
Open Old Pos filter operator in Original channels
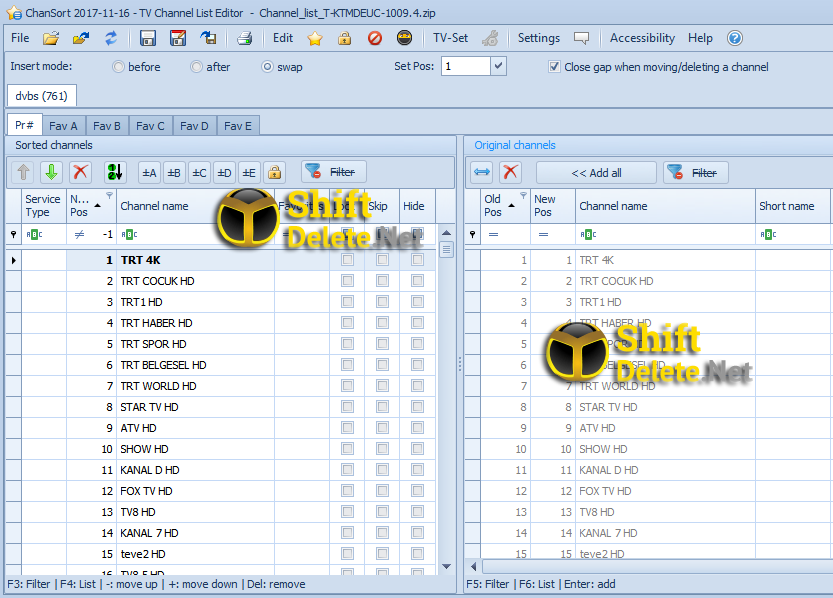494,234
